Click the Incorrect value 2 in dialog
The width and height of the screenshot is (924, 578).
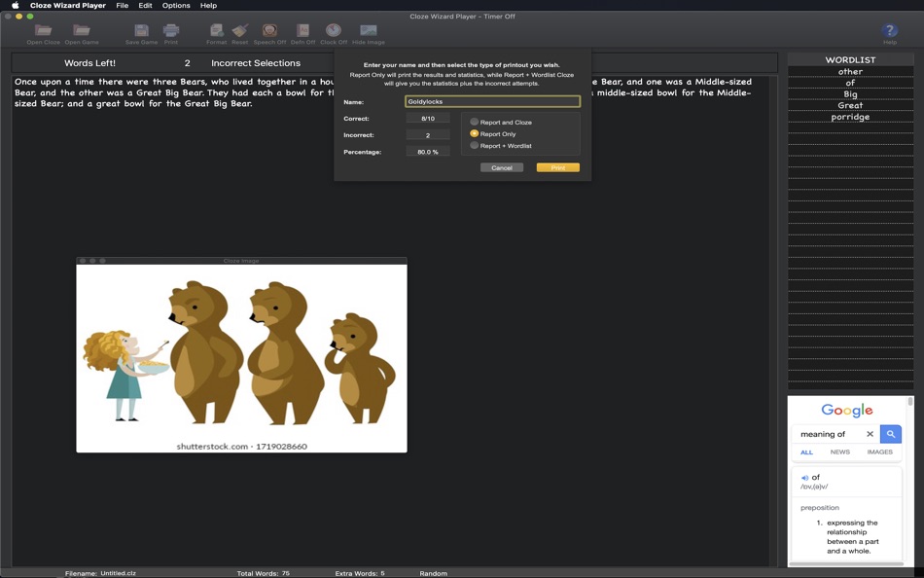[x=428, y=135]
